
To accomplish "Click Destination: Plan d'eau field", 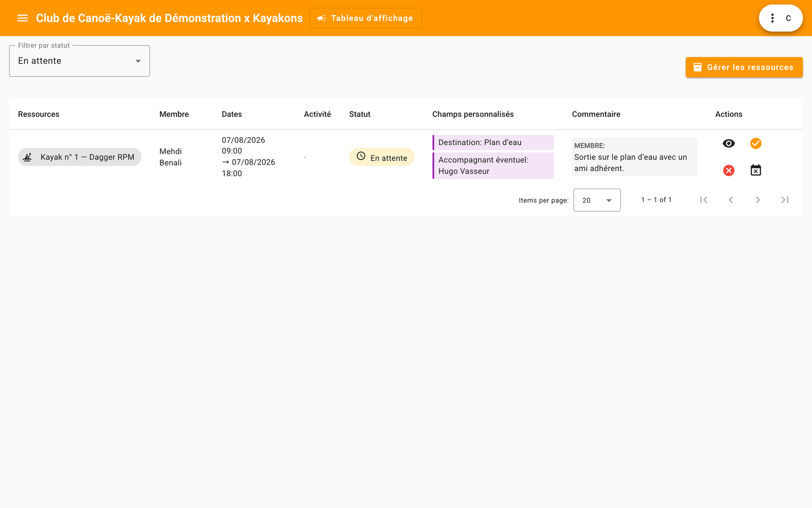I will tap(493, 142).
